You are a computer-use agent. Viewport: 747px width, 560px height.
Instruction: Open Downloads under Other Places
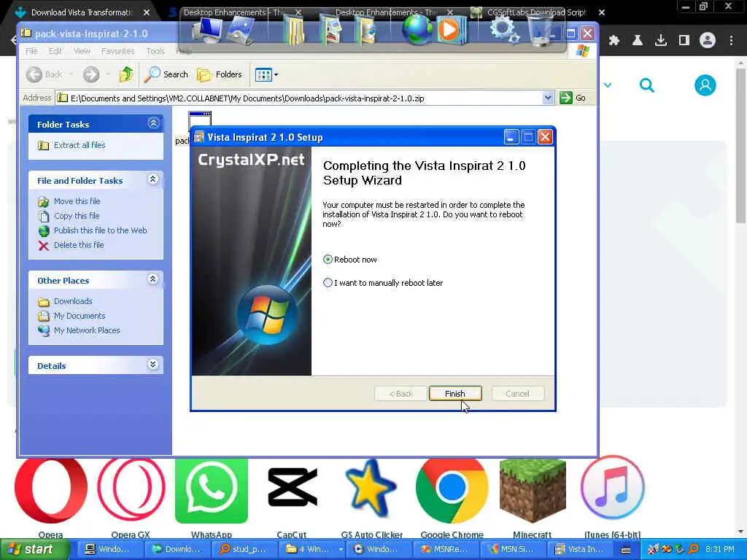pos(73,301)
